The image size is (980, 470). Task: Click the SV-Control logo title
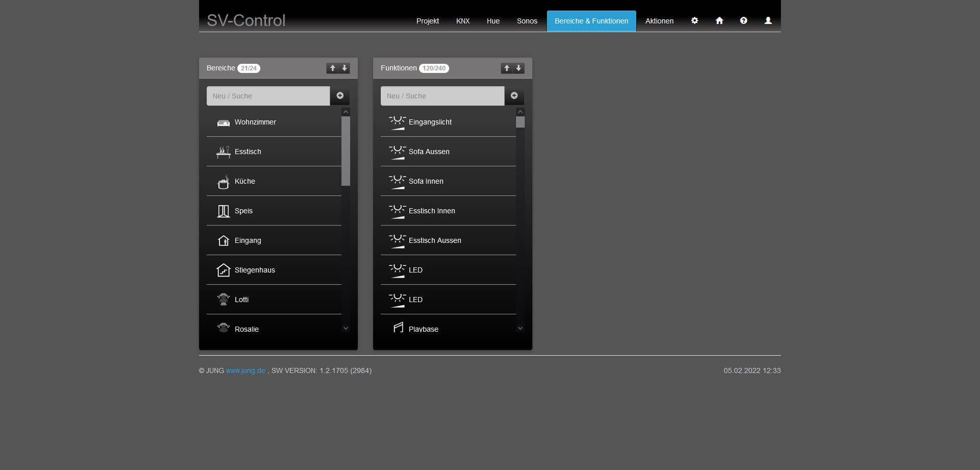pos(246,20)
